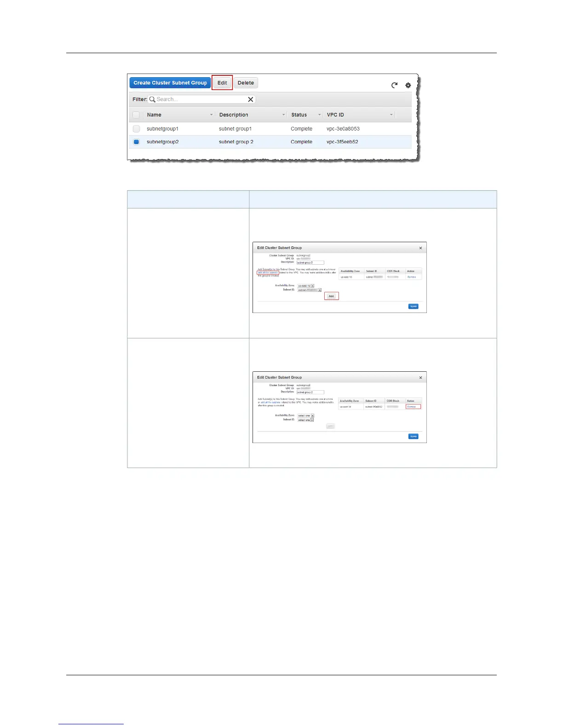563x728 pixels.
Task: Close the Edit Cluster Subnet Group dialog showing us-east-1d zone
Action: point(420,248)
